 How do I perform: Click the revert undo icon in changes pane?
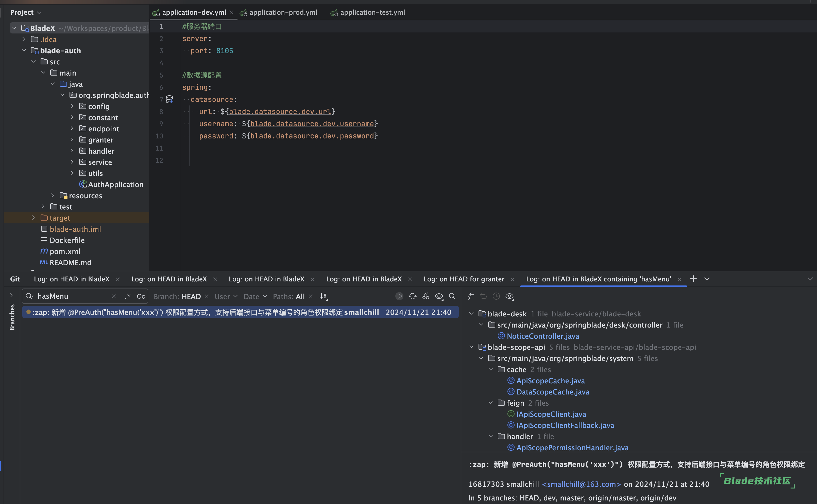pyautogui.click(x=483, y=296)
